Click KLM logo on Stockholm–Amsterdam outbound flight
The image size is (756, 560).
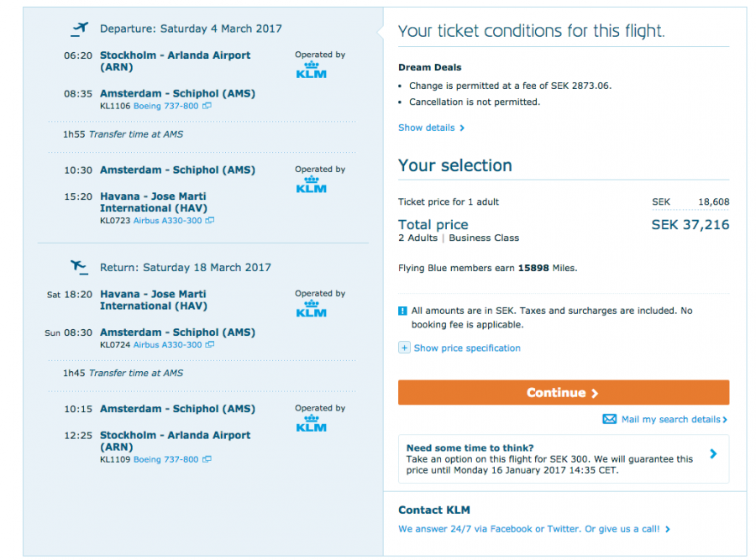[x=311, y=70]
